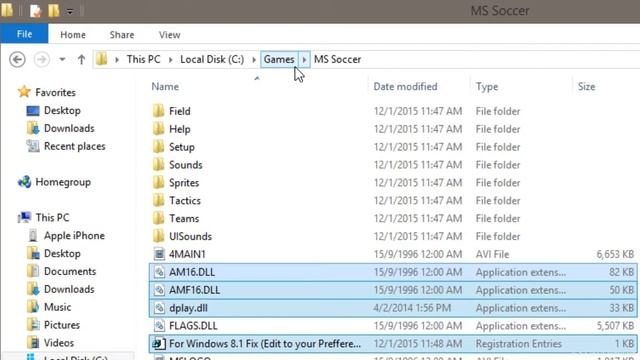Screen dimensions: 640x360
Task: Select This PC in the navigation pane
Action: (x=52, y=218)
